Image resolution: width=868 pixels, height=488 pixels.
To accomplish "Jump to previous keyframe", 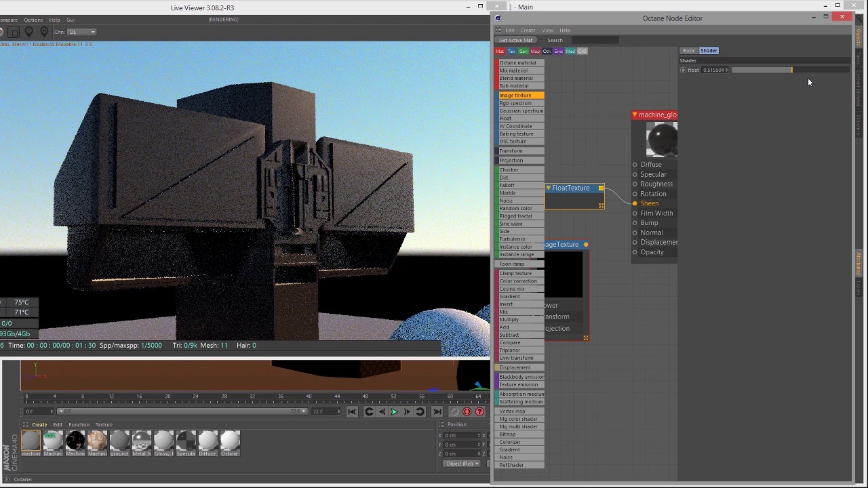I will tap(369, 411).
